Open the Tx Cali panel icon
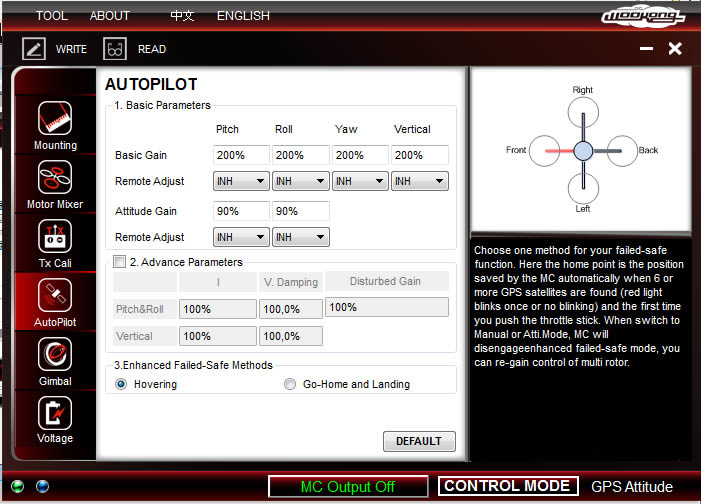701x504 pixels. click(55, 237)
